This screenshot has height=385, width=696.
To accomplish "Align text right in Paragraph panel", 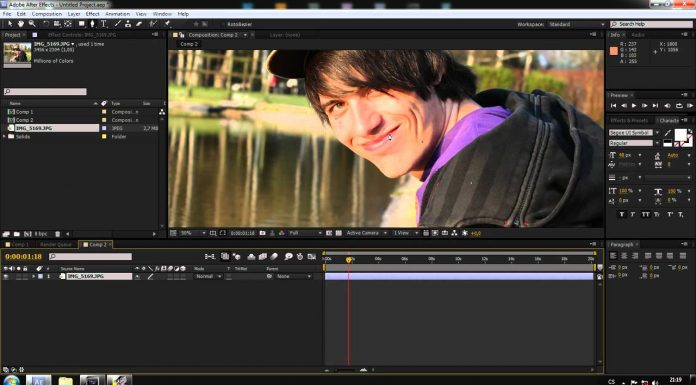I will coord(635,256).
